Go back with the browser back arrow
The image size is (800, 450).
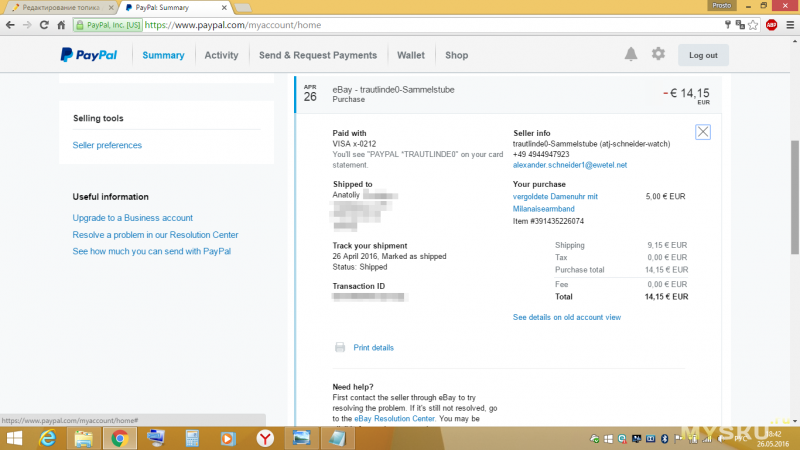pyautogui.click(x=10, y=25)
